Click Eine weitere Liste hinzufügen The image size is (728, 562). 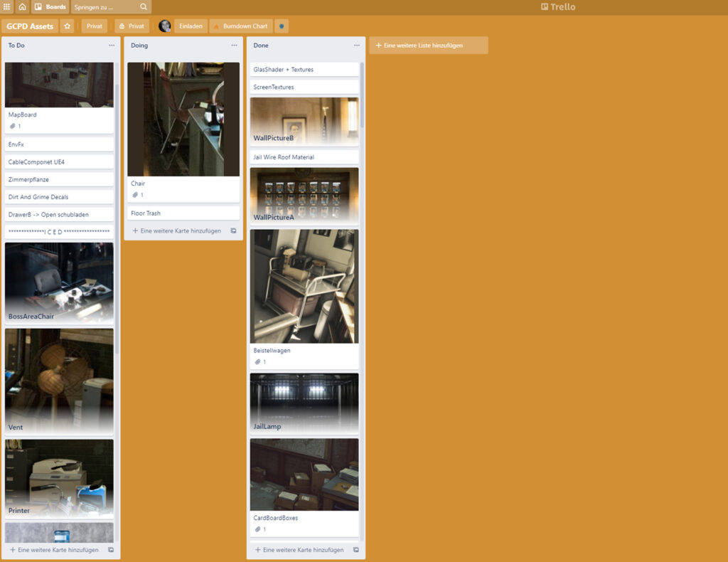coord(428,45)
